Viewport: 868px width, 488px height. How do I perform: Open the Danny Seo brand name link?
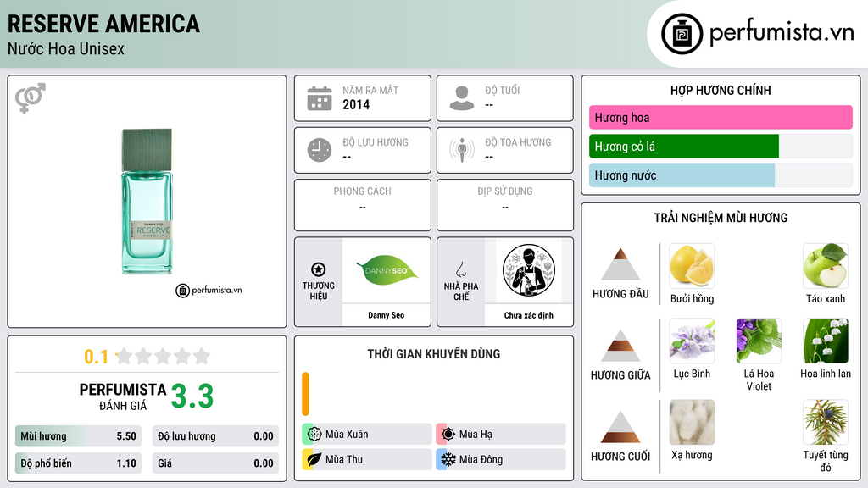point(387,315)
